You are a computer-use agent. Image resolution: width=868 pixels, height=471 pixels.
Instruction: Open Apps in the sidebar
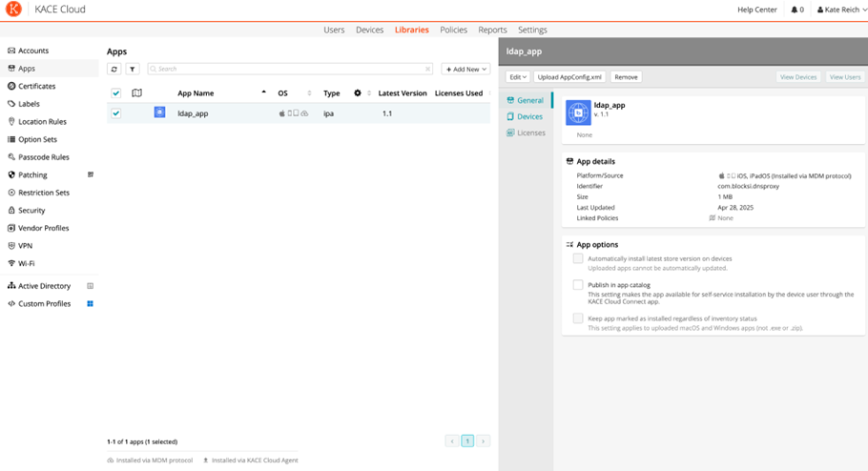(x=27, y=68)
